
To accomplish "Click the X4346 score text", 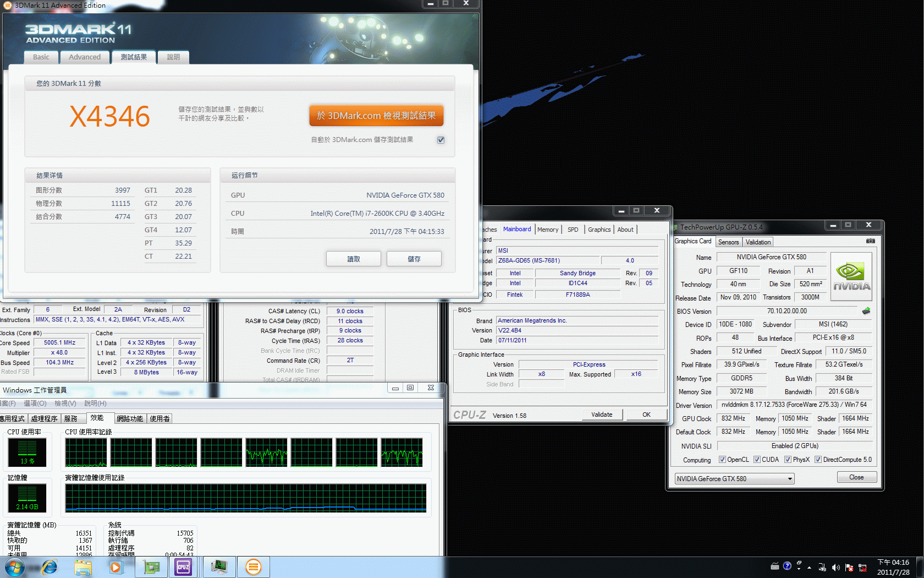I will tap(110, 116).
